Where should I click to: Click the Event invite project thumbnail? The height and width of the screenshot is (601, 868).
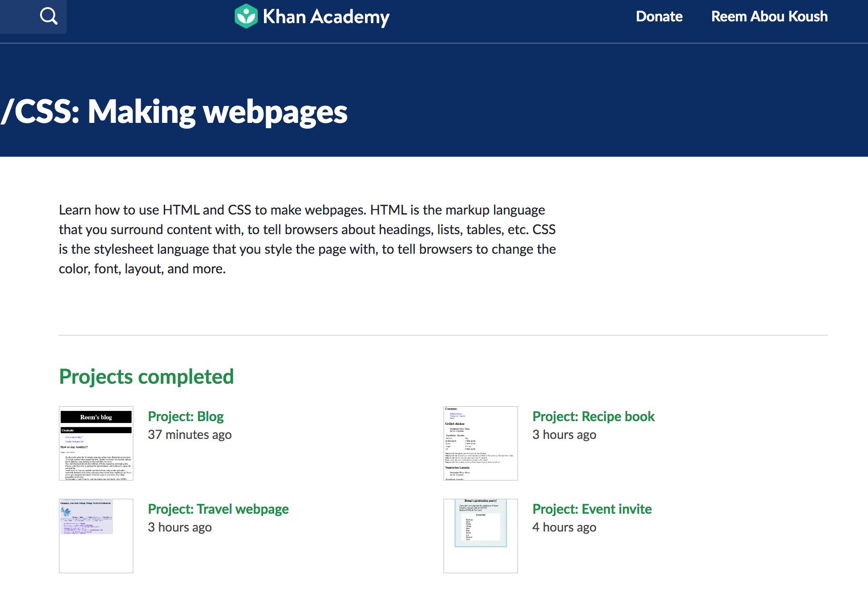click(x=481, y=536)
